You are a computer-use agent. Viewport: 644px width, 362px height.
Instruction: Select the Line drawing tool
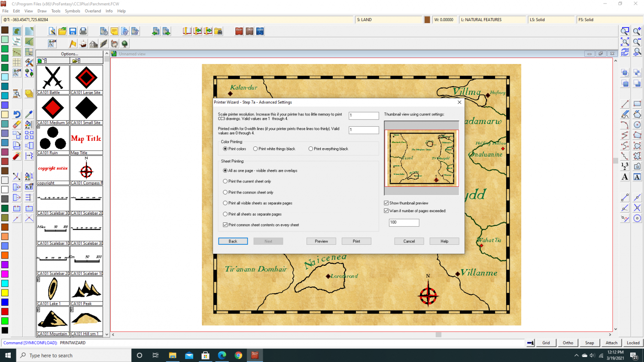(625, 104)
